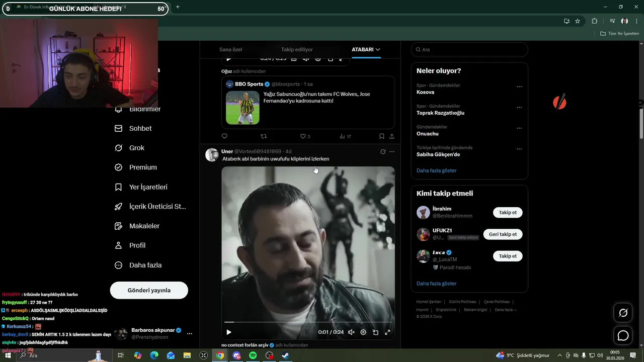
Task: Open more options on Uner's post
Action: click(x=392, y=151)
